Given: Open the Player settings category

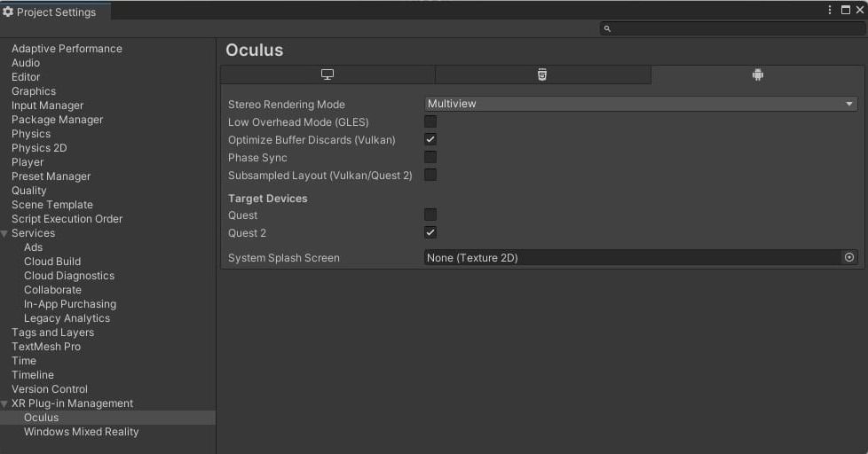Looking at the screenshot, I should pyautogui.click(x=28, y=162).
